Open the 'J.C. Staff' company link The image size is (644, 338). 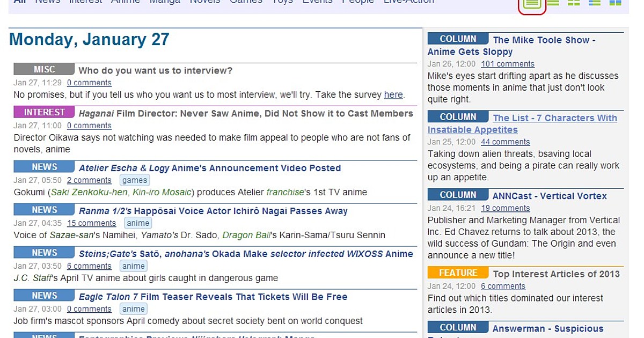click(32, 278)
